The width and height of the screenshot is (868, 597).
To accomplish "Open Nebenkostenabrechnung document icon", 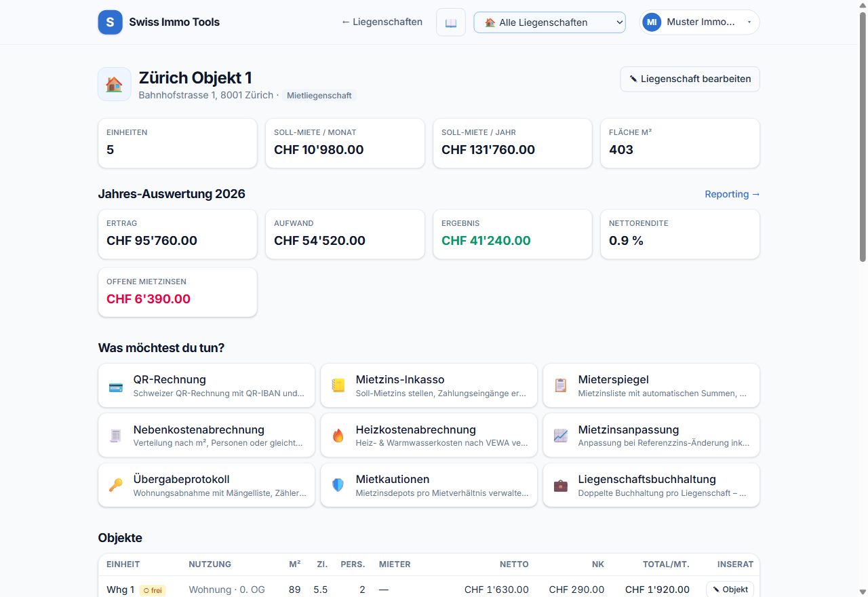I will click(x=116, y=436).
